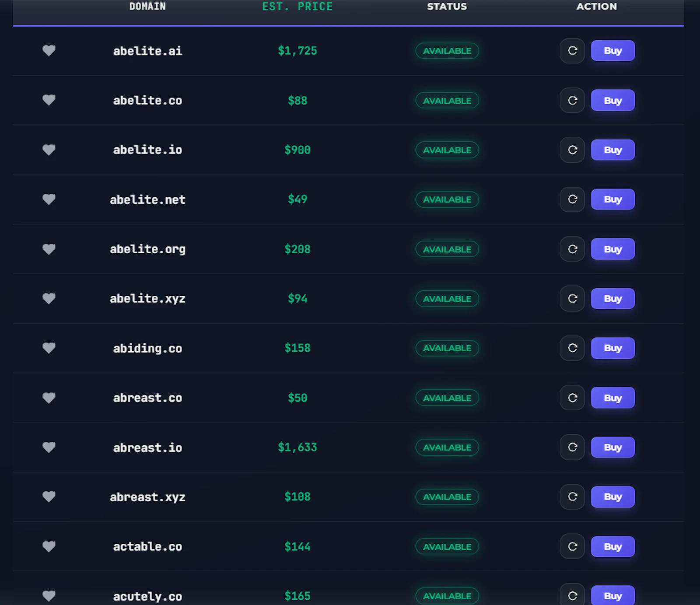Buy the abelite.io domain
700x605 pixels.
(612, 150)
